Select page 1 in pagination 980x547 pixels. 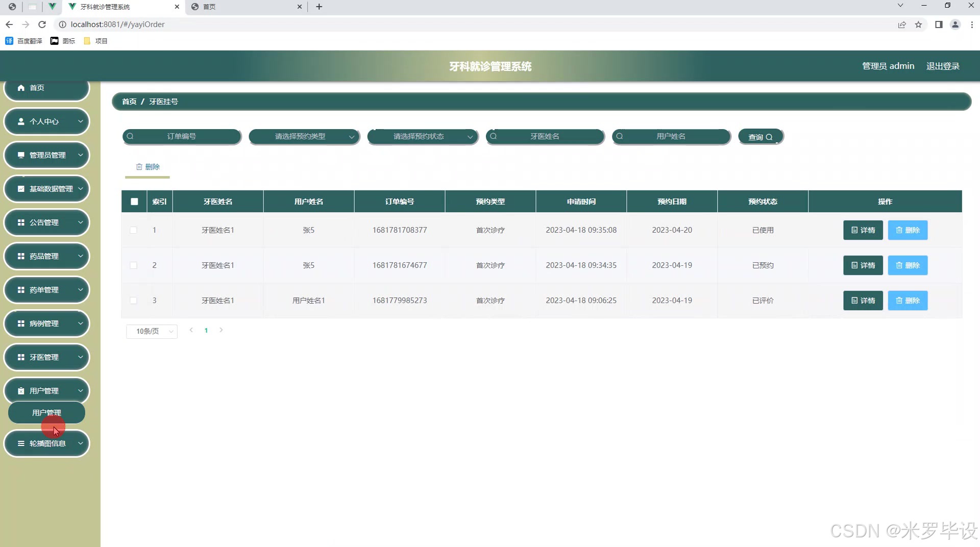click(206, 331)
